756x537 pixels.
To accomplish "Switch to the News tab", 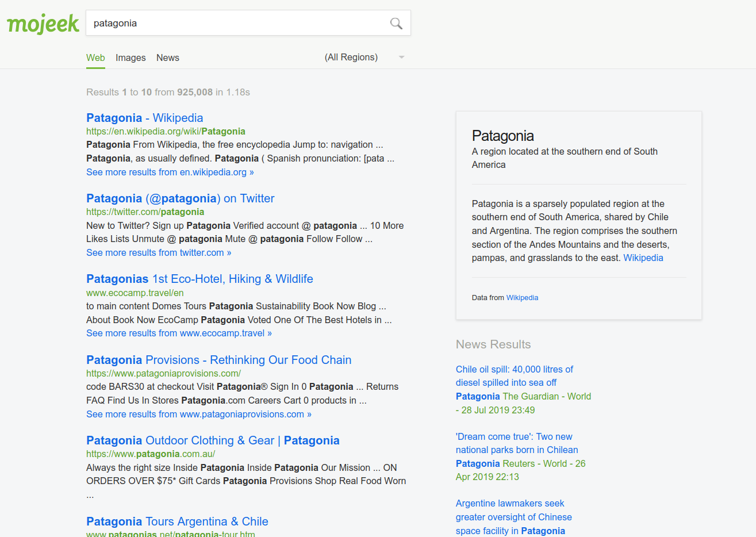I will pyautogui.click(x=168, y=57).
